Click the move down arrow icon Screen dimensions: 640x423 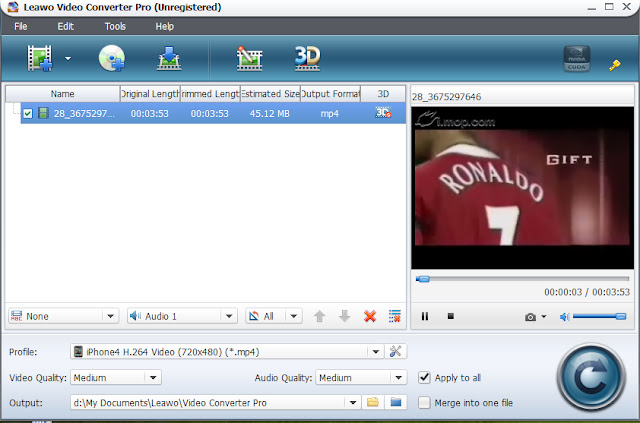tap(344, 316)
